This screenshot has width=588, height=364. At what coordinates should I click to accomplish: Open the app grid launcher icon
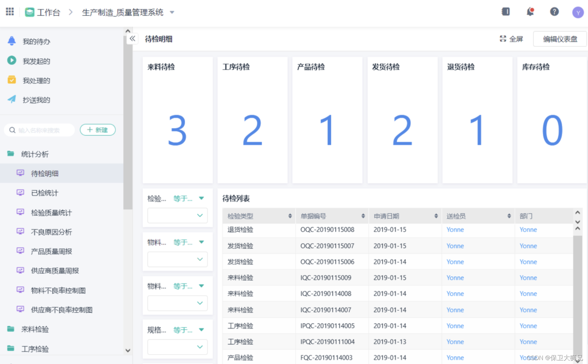(x=10, y=12)
